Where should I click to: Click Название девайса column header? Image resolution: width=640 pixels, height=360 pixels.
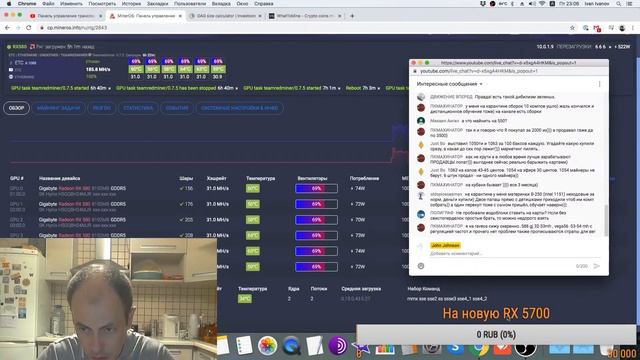pyautogui.click(x=60, y=178)
